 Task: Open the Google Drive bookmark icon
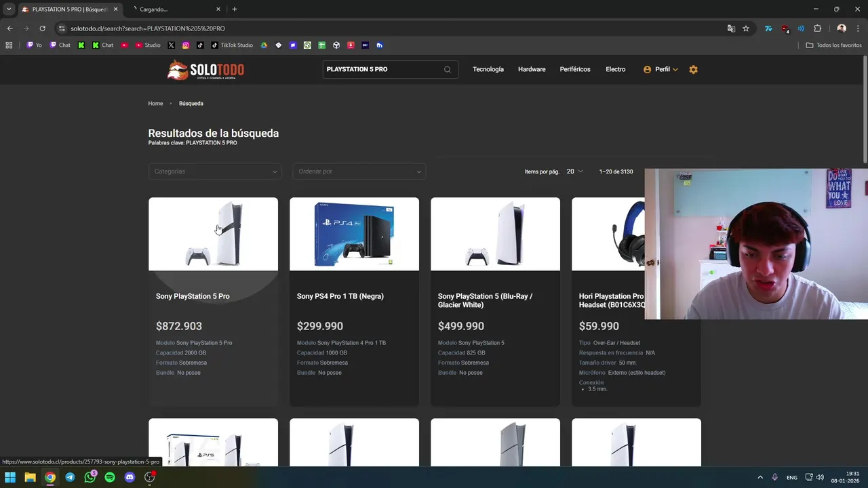point(264,45)
